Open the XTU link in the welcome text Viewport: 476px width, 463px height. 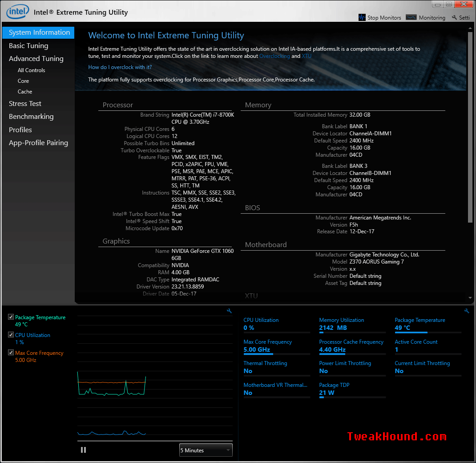(x=307, y=56)
